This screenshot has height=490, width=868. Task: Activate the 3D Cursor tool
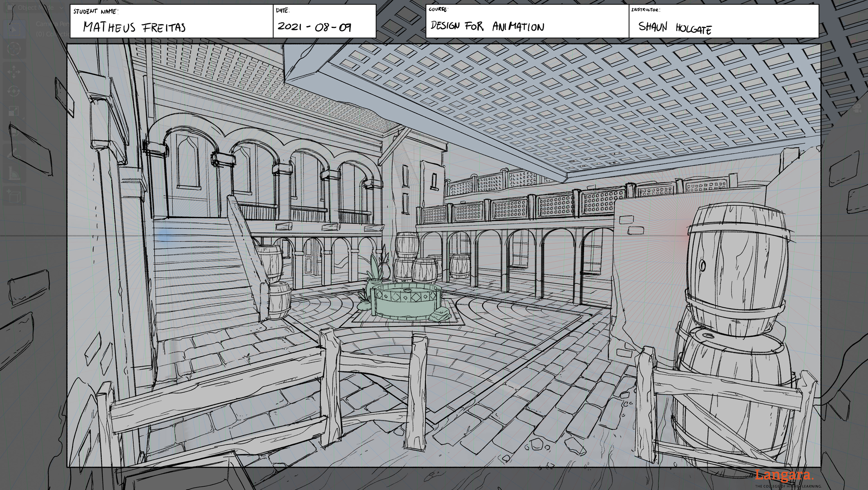pyautogui.click(x=14, y=49)
